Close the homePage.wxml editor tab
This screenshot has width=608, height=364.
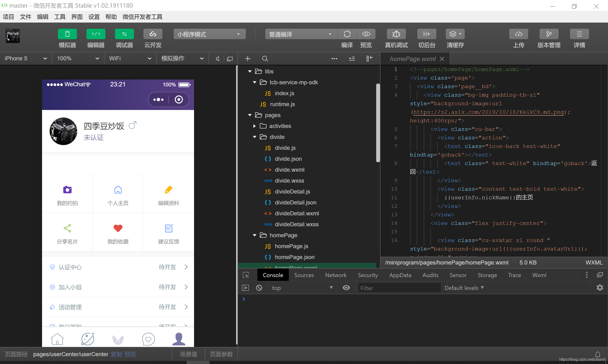442,59
